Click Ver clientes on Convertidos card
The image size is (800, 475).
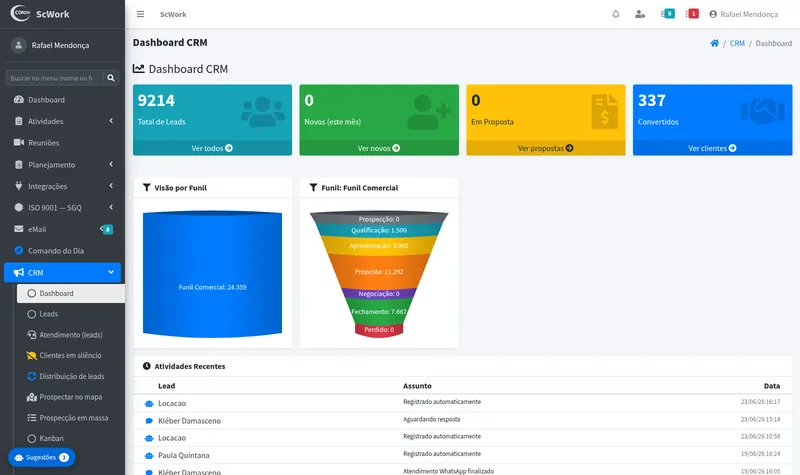click(712, 148)
